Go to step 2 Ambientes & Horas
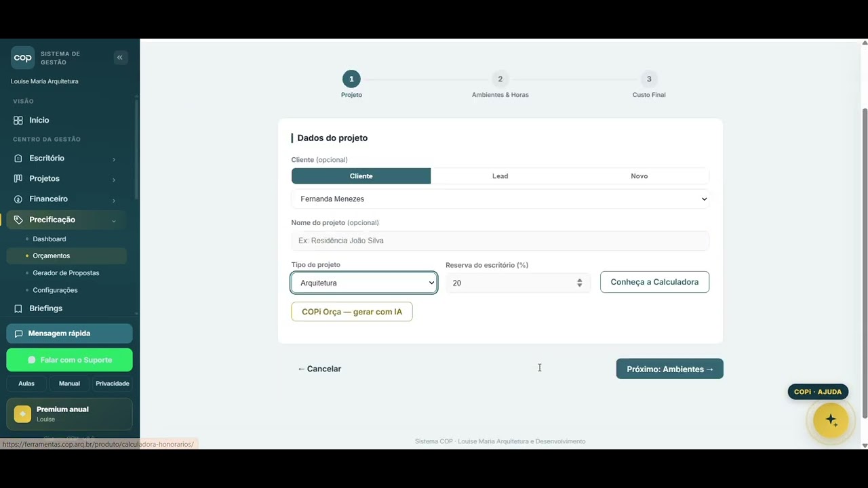Viewport: 868px width, 488px height. coord(500,85)
